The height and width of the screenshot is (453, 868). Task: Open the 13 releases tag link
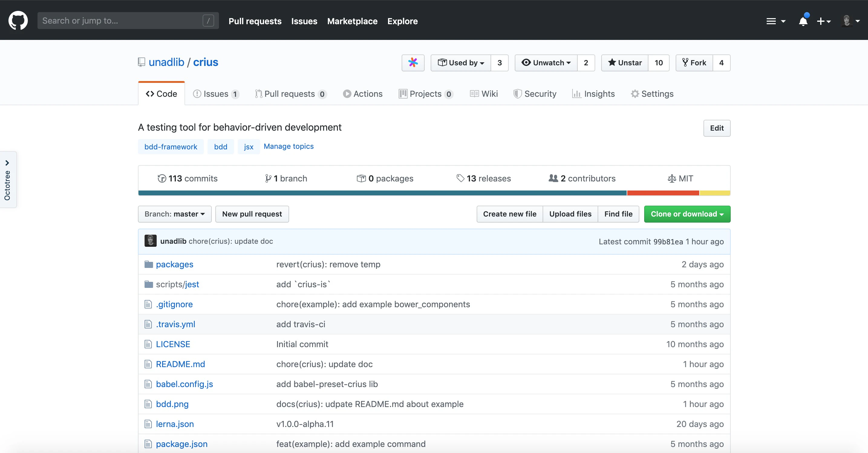tap(483, 178)
